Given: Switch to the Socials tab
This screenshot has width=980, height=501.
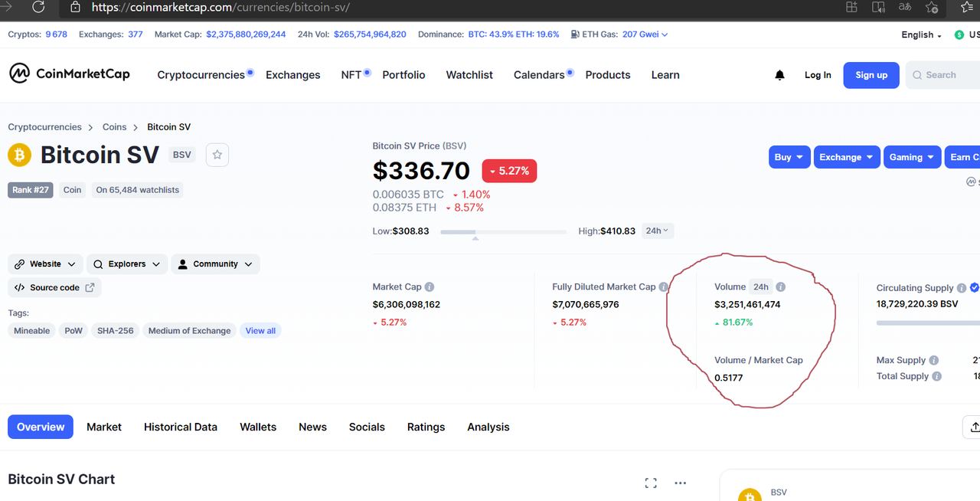Looking at the screenshot, I should (367, 427).
